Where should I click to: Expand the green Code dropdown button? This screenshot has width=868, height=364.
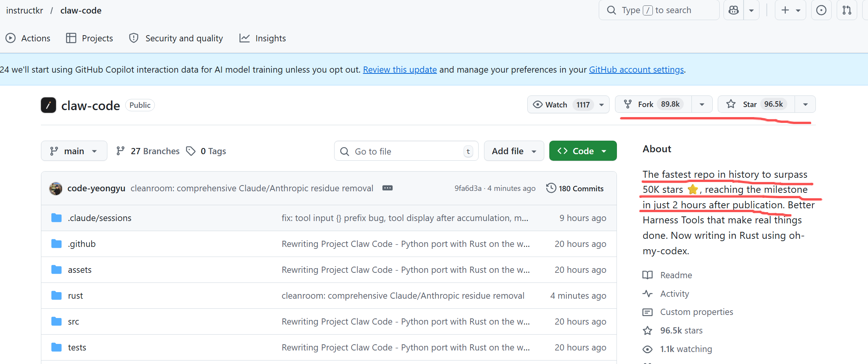tap(583, 151)
